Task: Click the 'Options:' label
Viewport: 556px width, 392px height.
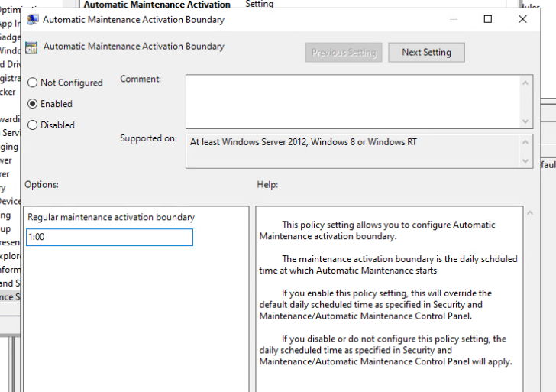Action: click(x=41, y=184)
